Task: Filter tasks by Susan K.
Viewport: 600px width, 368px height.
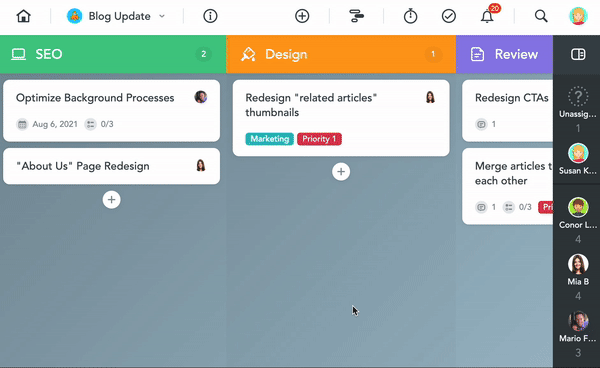Action: coord(578,159)
